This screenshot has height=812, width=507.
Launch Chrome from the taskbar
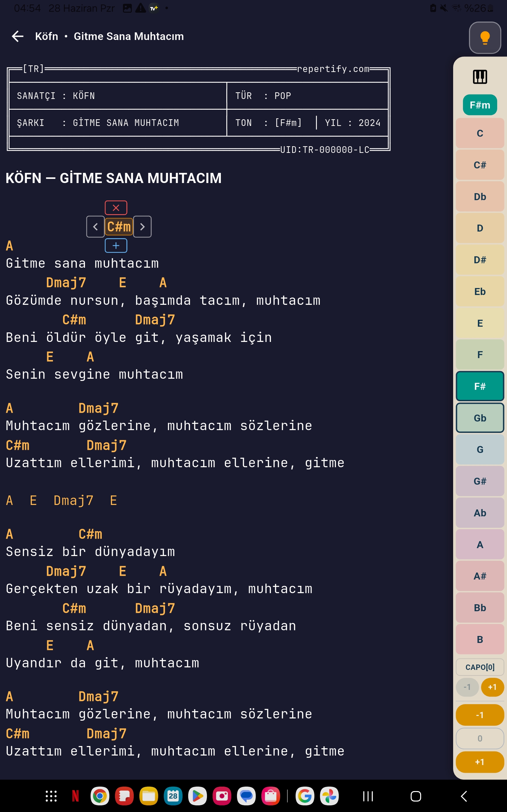(x=100, y=796)
